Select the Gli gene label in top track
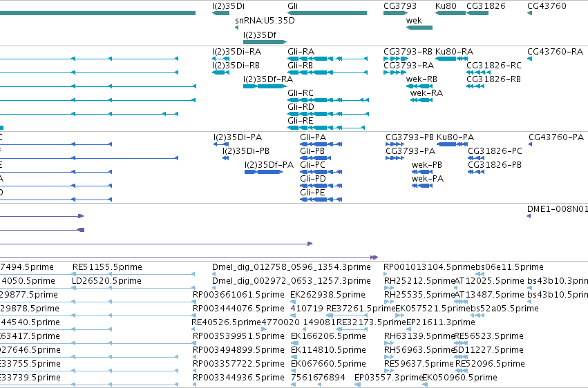The height and width of the screenshot is (388, 588). (x=292, y=6)
